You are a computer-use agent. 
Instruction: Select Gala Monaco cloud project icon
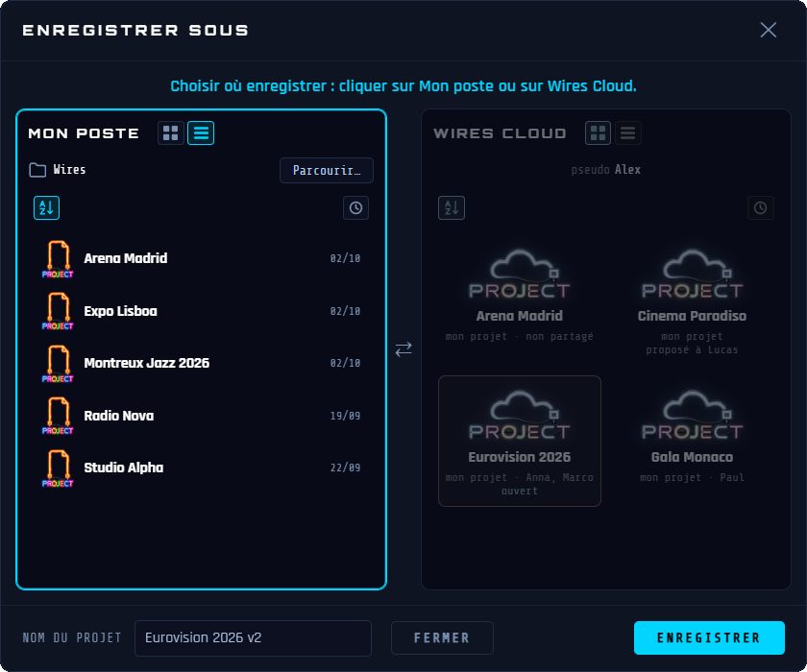pos(693,415)
